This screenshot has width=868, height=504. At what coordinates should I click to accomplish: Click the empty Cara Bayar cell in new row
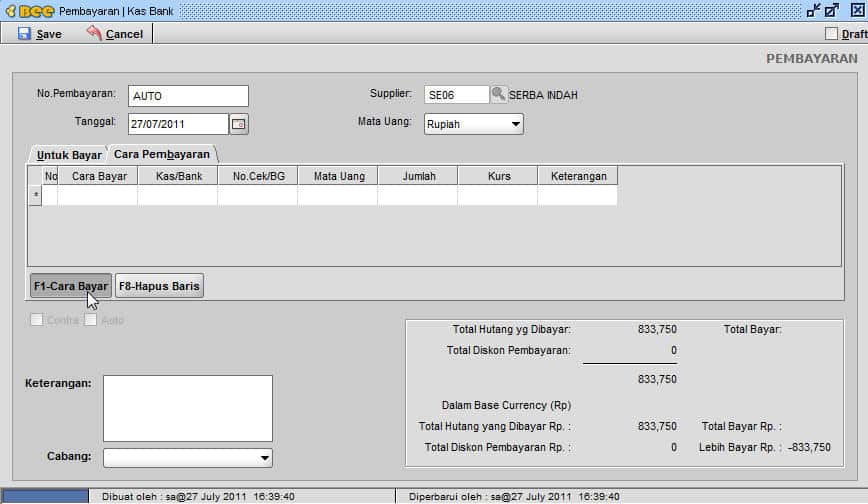tap(98, 195)
